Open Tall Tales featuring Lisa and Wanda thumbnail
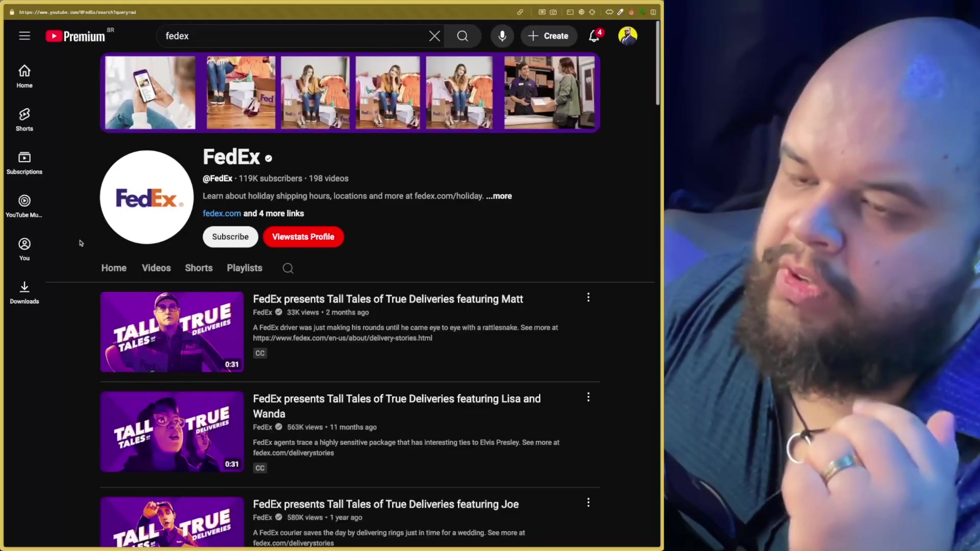 click(x=172, y=432)
